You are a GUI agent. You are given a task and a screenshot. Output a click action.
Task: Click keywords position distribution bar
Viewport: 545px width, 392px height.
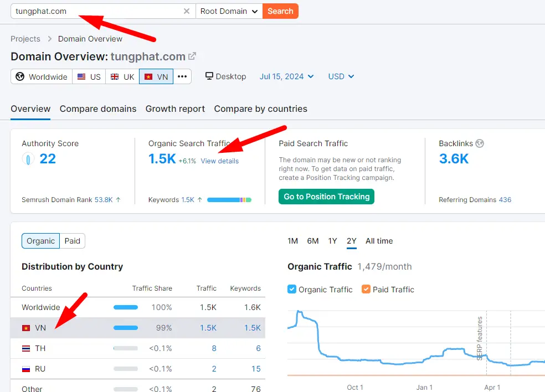[x=229, y=200]
